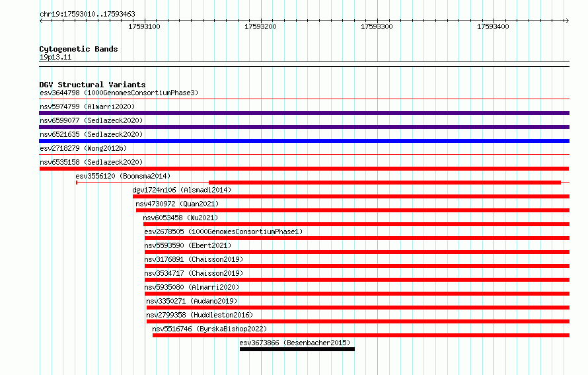Select the nsv4730972 red variant bar

pyautogui.click(x=353, y=210)
